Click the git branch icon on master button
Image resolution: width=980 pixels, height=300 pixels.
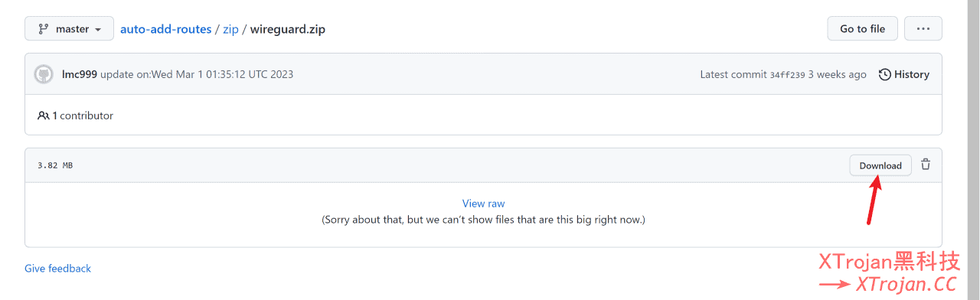point(43,29)
